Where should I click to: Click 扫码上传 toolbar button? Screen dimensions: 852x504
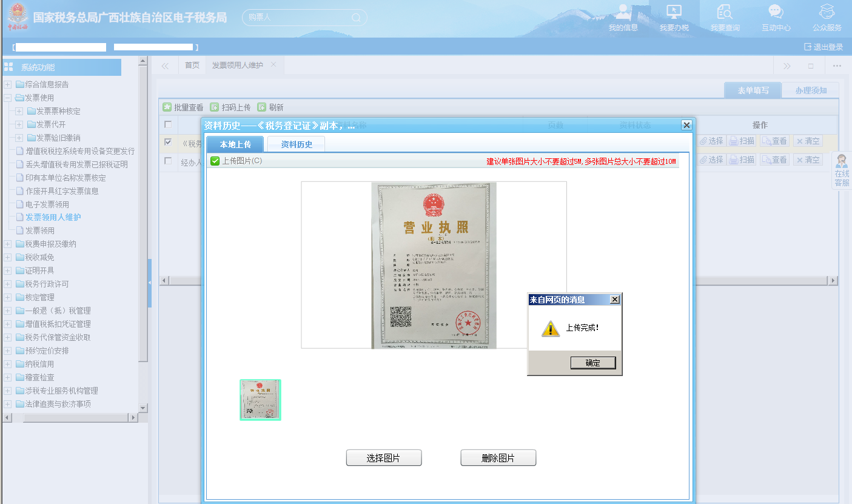point(230,107)
